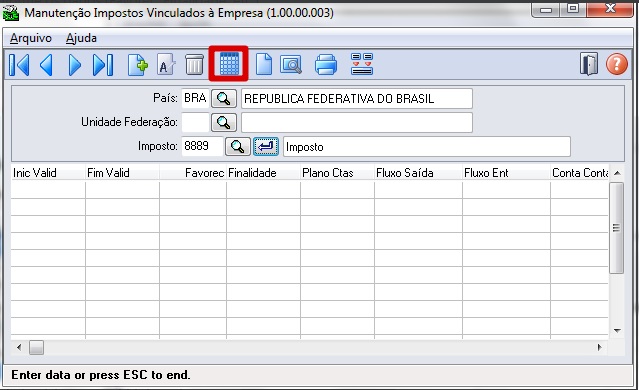
Task: Select the Favorec column header
Action: (x=193, y=173)
